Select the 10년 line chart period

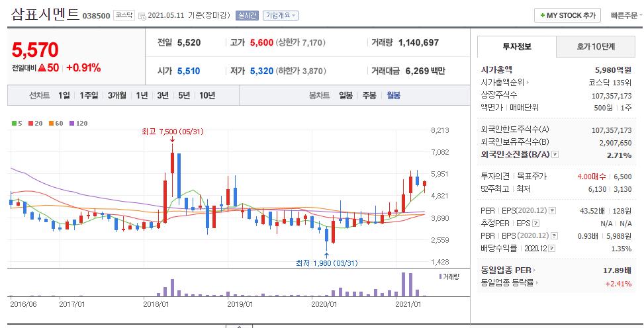coord(207,95)
